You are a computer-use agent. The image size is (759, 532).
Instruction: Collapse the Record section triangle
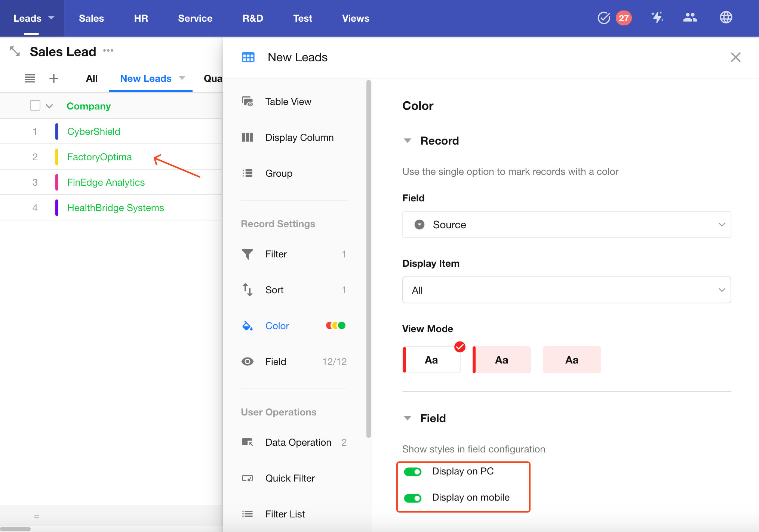[408, 141]
